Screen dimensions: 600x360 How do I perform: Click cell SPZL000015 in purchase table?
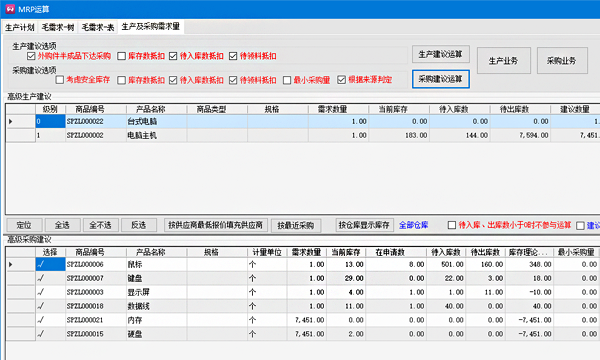pyautogui.click(x=96, y=334)
